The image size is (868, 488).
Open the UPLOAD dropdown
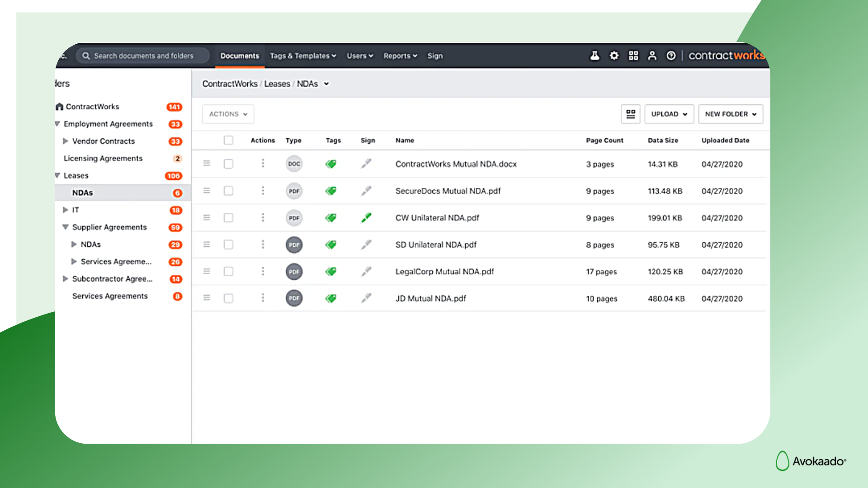[x=669, y=114]
